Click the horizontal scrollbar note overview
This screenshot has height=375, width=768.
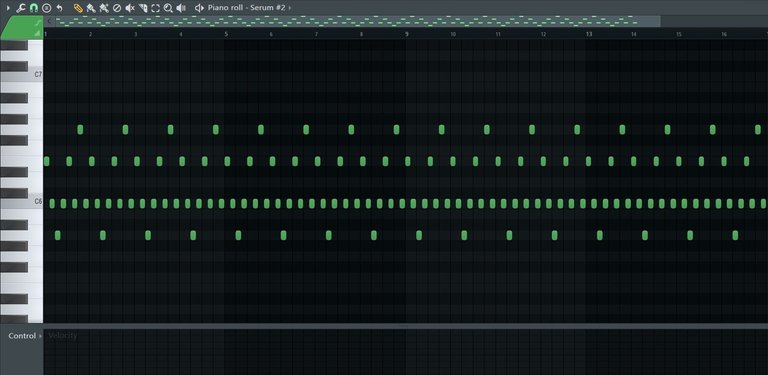tap(352, 21)
